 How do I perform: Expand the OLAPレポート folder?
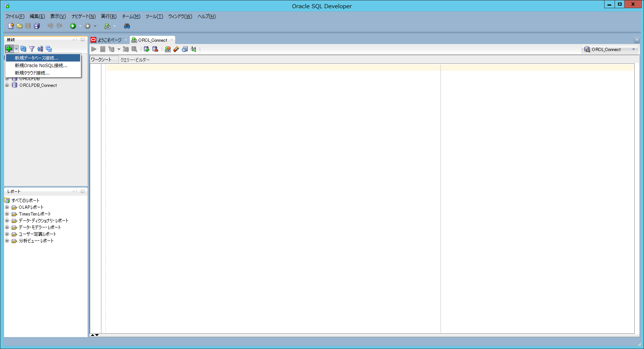point(7,207)
